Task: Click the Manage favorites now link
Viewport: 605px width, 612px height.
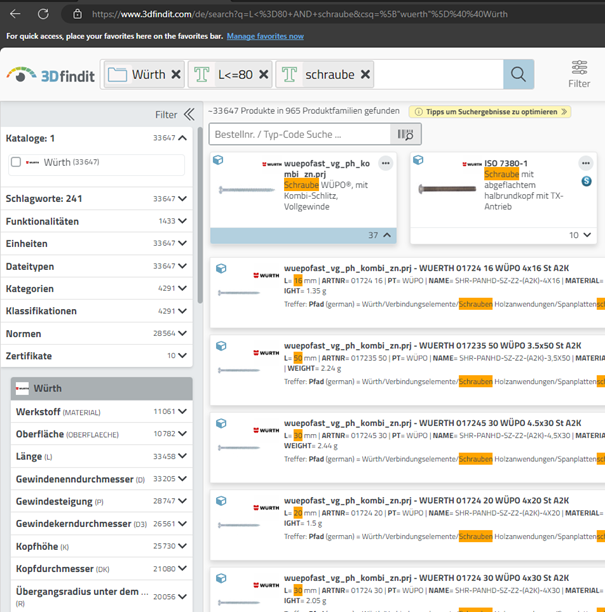Action: click(265, 36)
